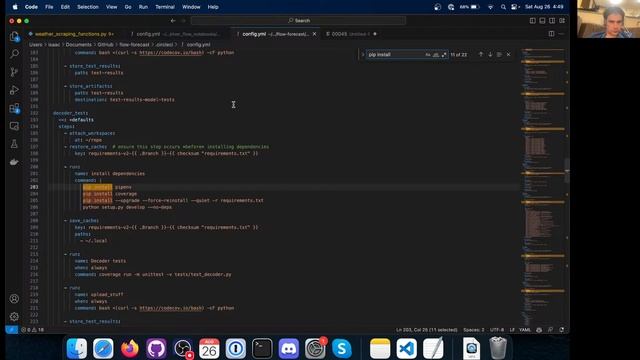Click the command center Search box
Viewport: 640px width, 360px height.
click(x=298, y=20)
